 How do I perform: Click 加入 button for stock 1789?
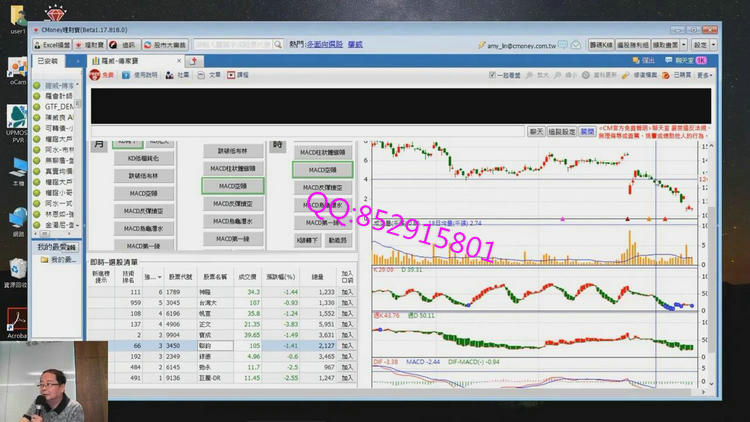coord(347,292)
